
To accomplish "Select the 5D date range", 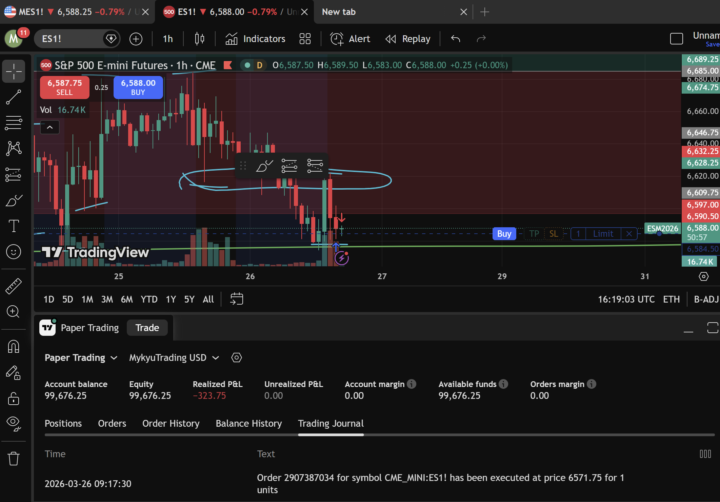I will tap(68, 299).
